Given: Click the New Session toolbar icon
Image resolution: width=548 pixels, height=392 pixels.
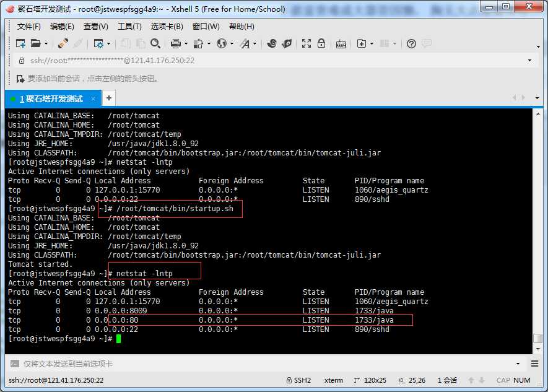Looking at the screenshot, I should tap(20, 43).
